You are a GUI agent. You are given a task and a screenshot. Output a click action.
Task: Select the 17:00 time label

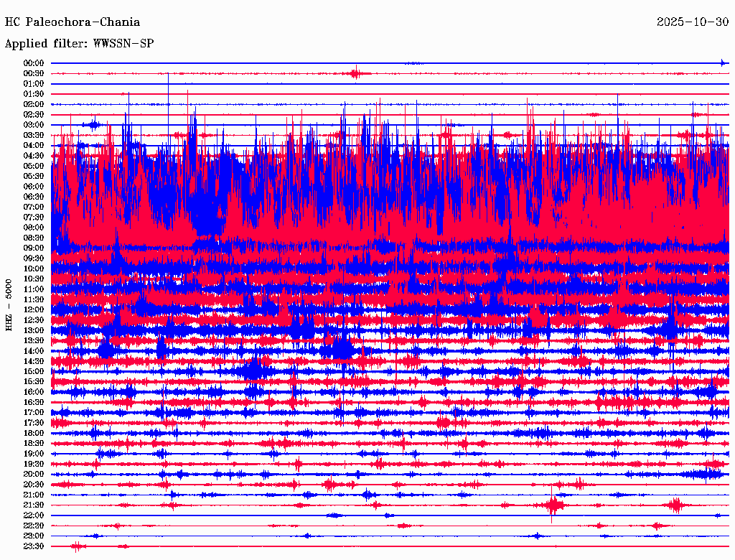[34, 413]
